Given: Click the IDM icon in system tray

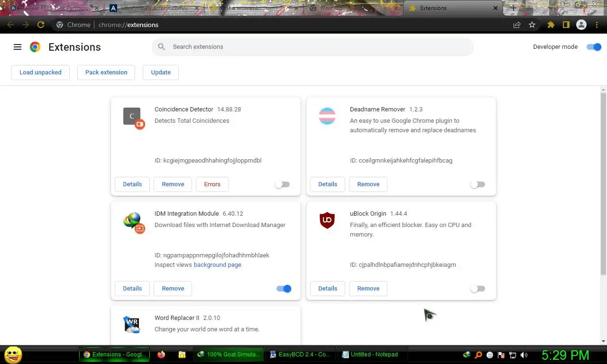Looking at the screenshot, I should 467,355.
